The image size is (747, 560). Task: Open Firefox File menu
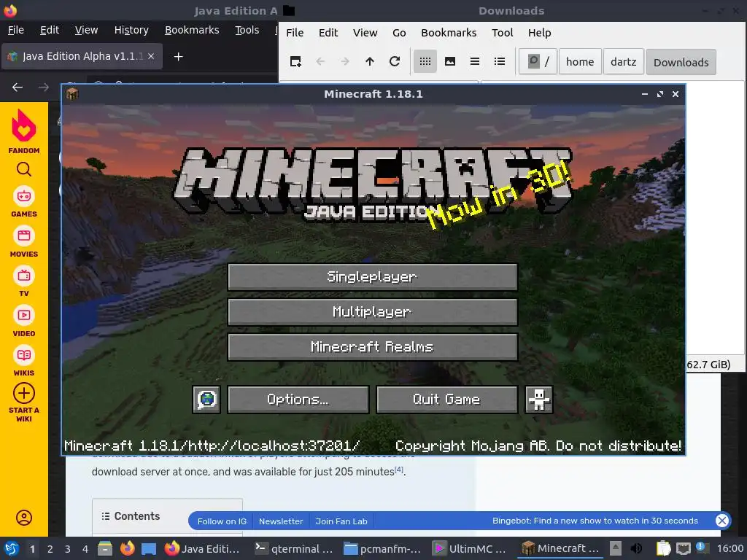(16, 30)
